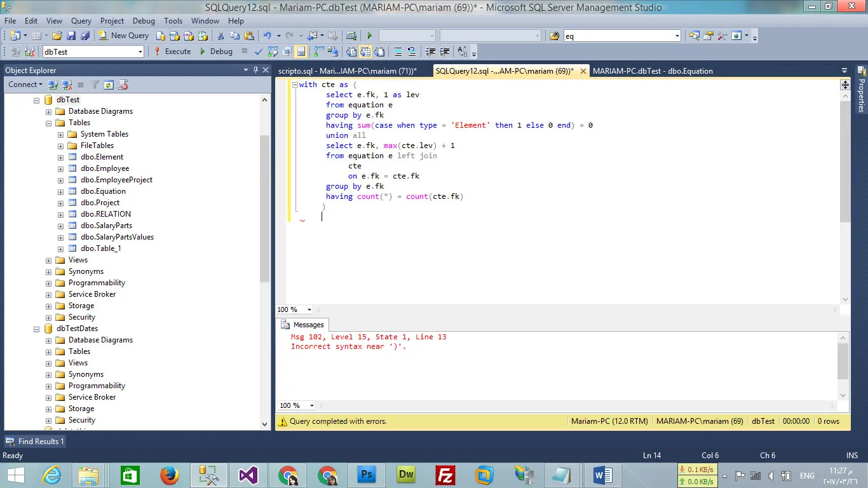Comment out the selected lines

397,51
